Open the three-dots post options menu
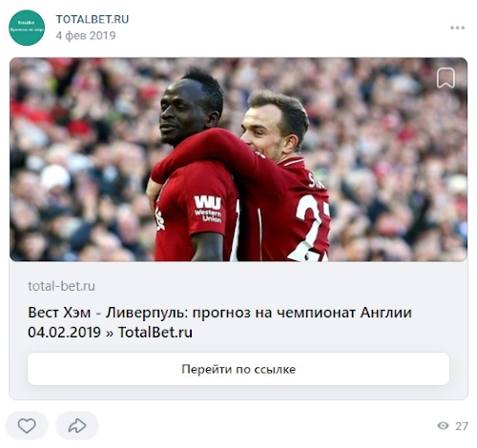This screenshot has width=477, height=448. pos(457,28)
